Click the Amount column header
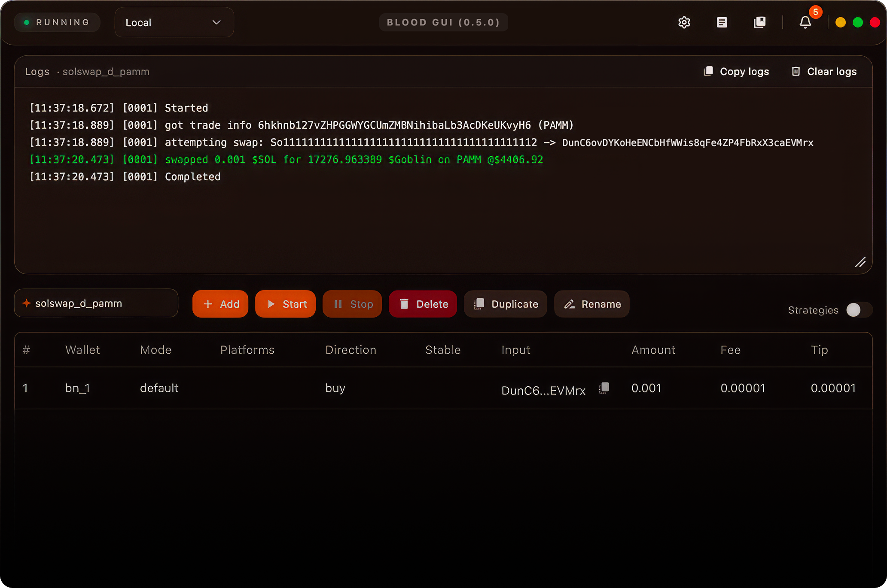887x588 pixels. pos(653,350)
